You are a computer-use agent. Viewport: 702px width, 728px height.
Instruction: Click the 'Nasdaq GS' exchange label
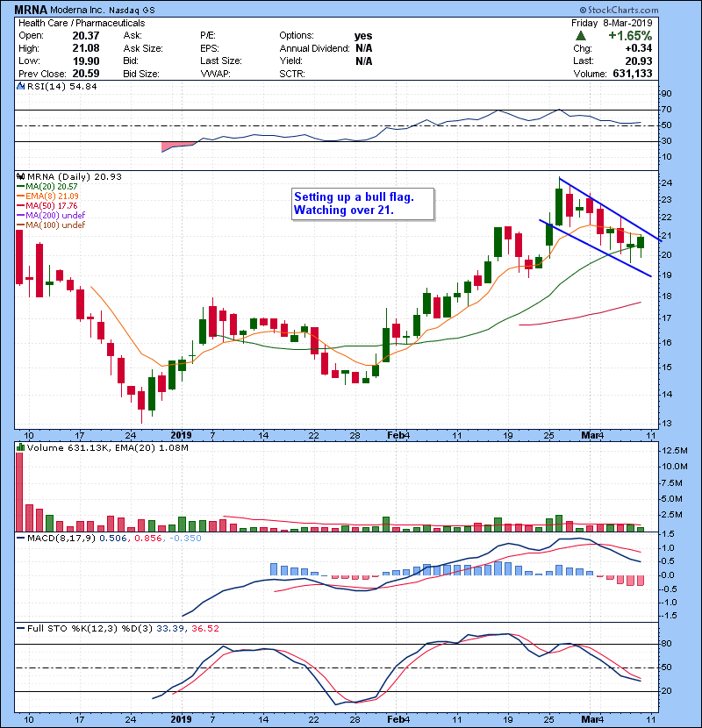click(x=132, y=10)
